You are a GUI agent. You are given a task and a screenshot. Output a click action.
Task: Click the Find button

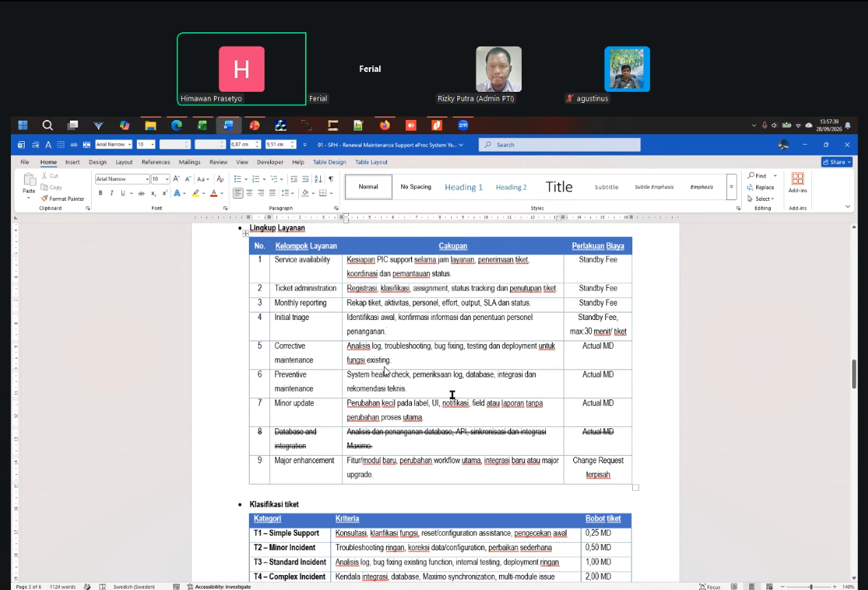[x=758, y=176]
